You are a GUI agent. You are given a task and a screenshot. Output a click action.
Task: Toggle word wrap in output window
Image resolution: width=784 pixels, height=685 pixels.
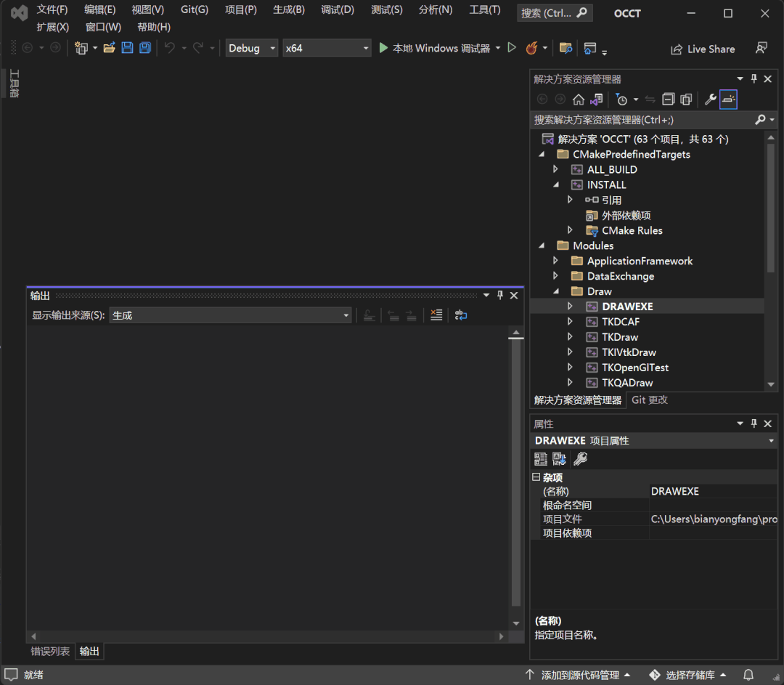[460, 315]
